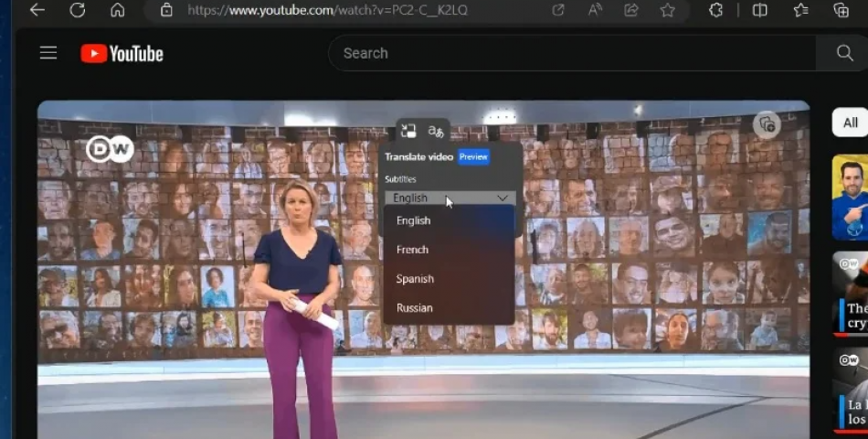Image resolution: width=868 pixels, height=439 pixels.
Task: Open the Favorites list icon
Action: [800, 9]
